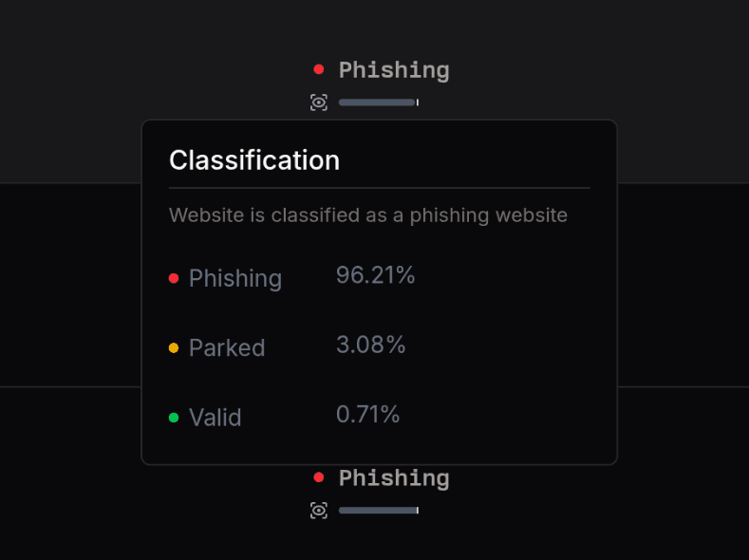749x560 pixels.
Task: Click the Classification heading in the popup
Action: [x=254, y=160]
